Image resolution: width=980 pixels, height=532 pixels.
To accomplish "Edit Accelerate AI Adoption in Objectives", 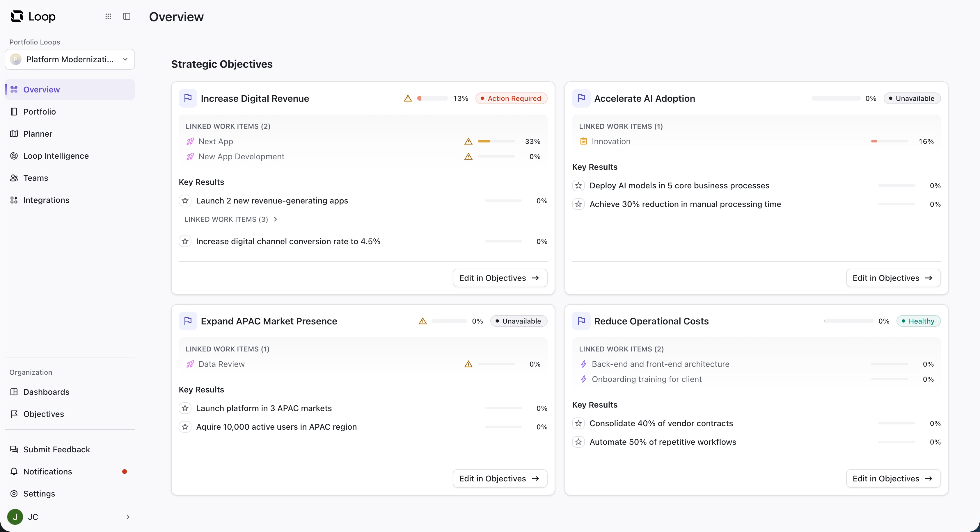I will pos(893,278).
